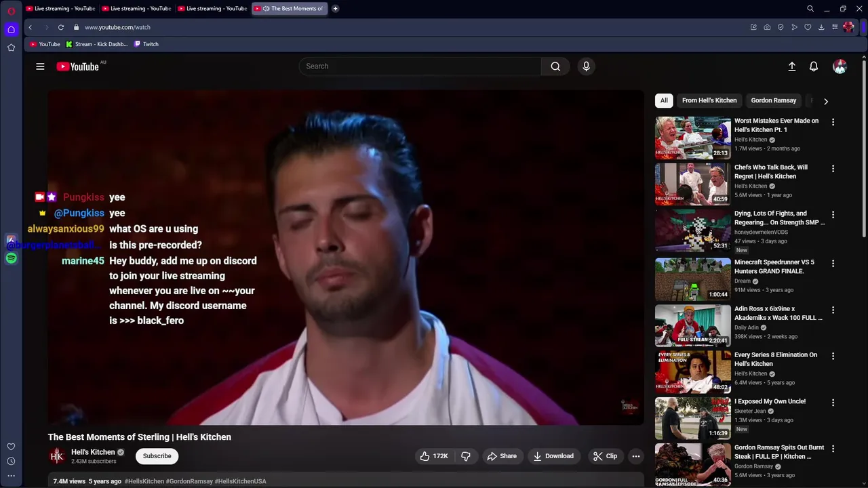
Task: Open the history clock in the sidebar
Action: [11, 461]
